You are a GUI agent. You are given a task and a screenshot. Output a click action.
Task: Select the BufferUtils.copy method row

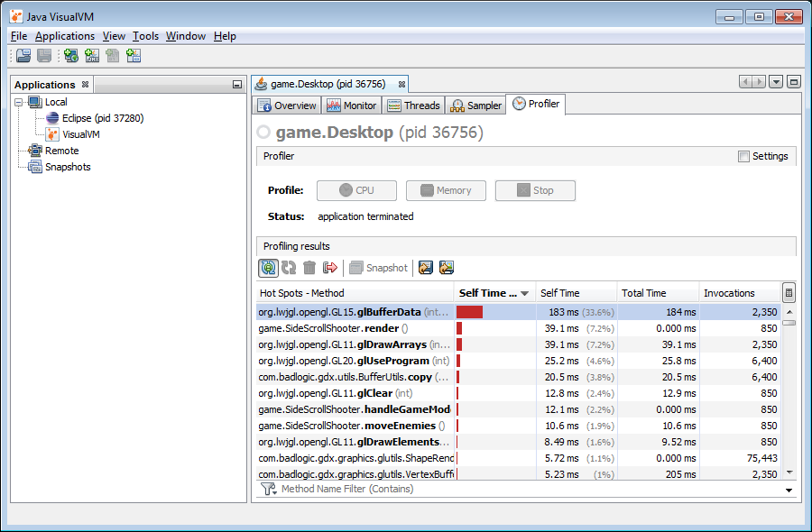(x=519, y=377)
